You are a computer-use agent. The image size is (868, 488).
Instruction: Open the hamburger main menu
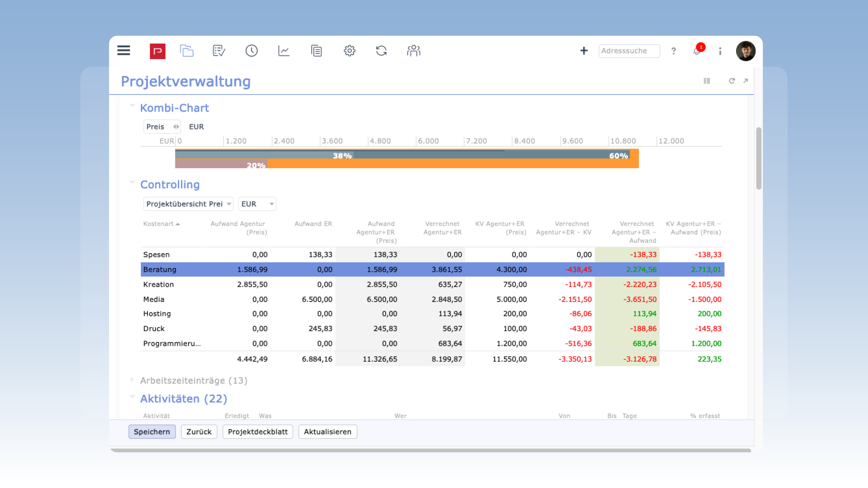tap(124, 51)
